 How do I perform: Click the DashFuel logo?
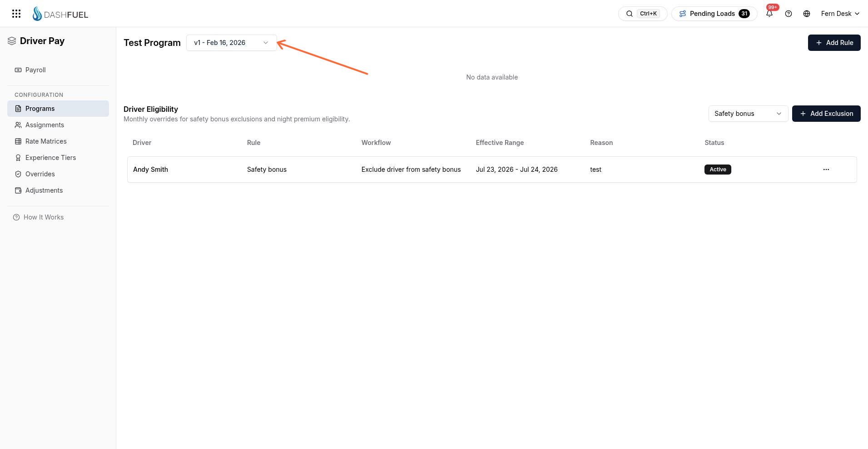pyautogui.click(x=60, y=14)
